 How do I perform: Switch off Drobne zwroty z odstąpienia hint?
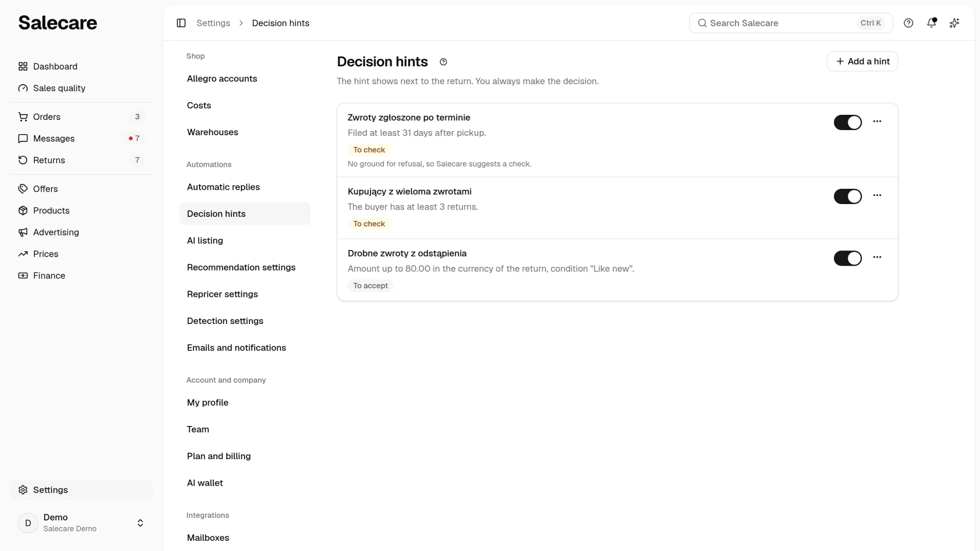(x=848, y=258)
